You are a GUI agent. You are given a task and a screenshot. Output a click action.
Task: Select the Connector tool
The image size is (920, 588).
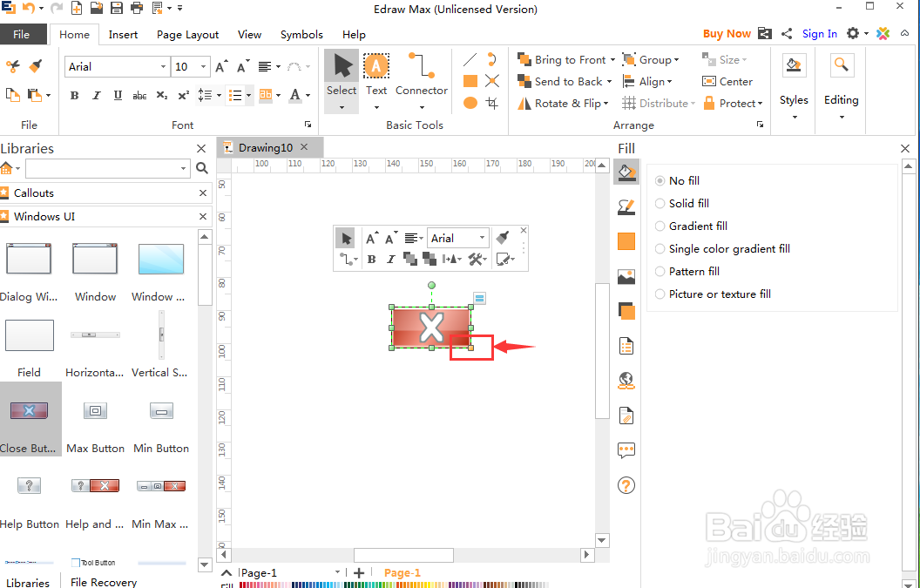tap(422, 75)
